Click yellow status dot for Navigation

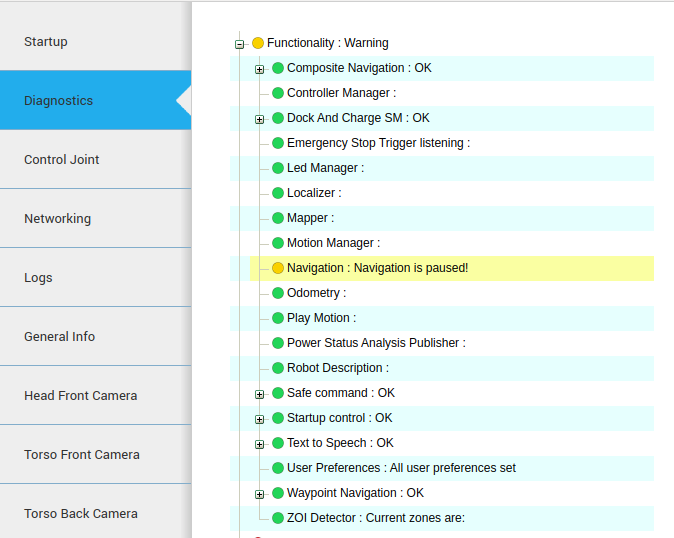point(278,268)
